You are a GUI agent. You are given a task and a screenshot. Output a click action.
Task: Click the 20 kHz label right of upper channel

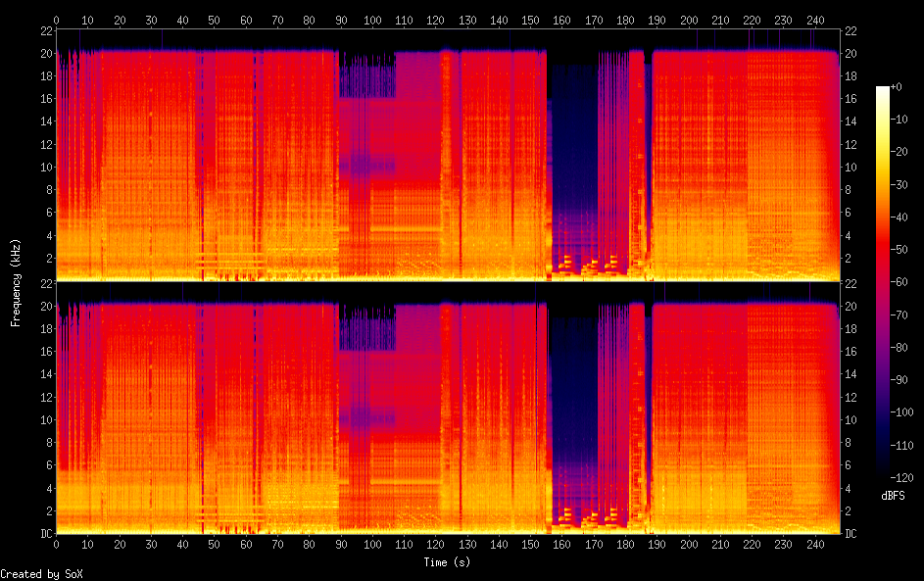(851, 53)
